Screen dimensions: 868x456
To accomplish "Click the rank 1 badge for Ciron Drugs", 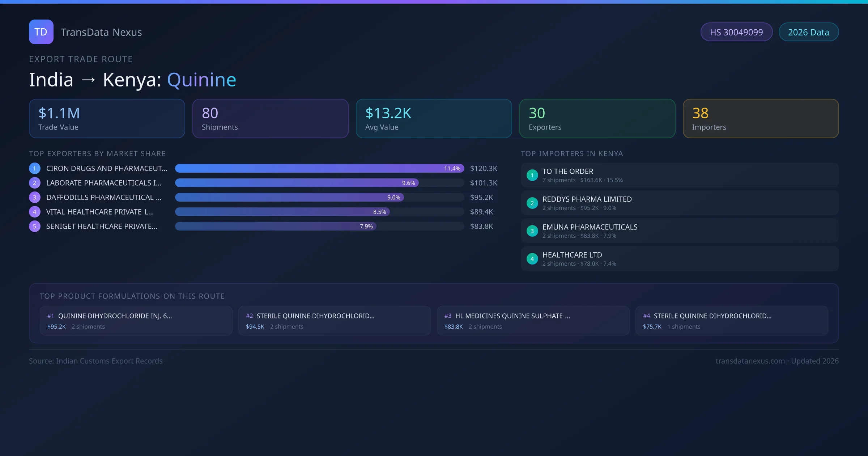I will point(35,168).
